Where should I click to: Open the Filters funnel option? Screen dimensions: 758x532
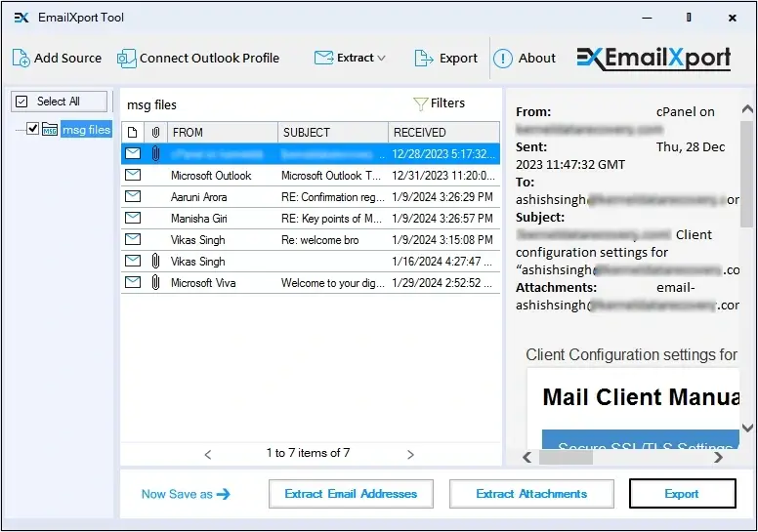click(x=439, y=103)
